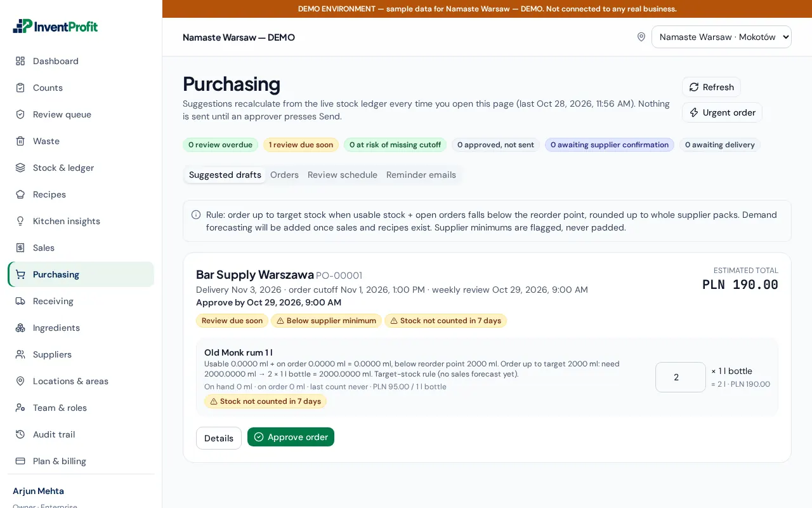Open the Review schedule tab
This screenshot has height=508, width=812.
[x=343, y=175]
